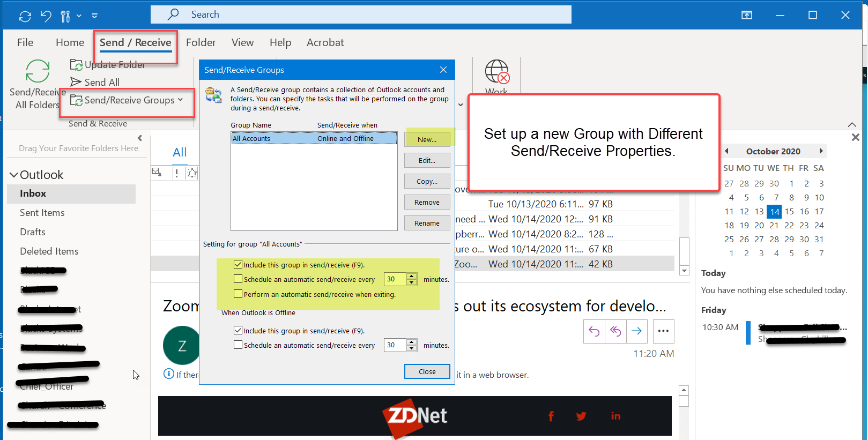
Task: Click the Close button in the dialog
Action: click(427, 371)
